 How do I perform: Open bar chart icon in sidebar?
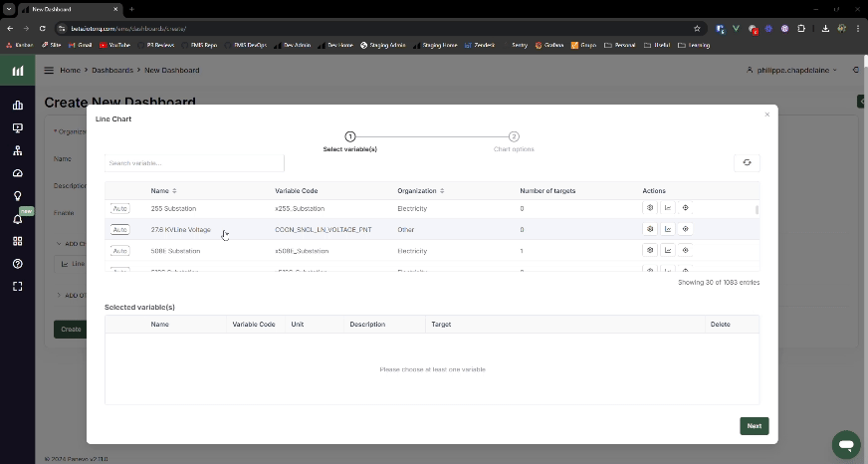18,106
